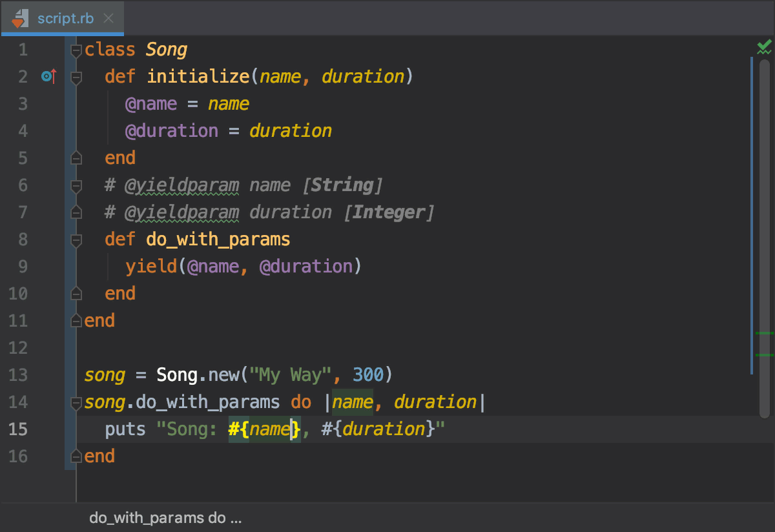The image size is (775, 532).
Task: Click the fold marker on line 16 end
Action: tap(76, 456)
